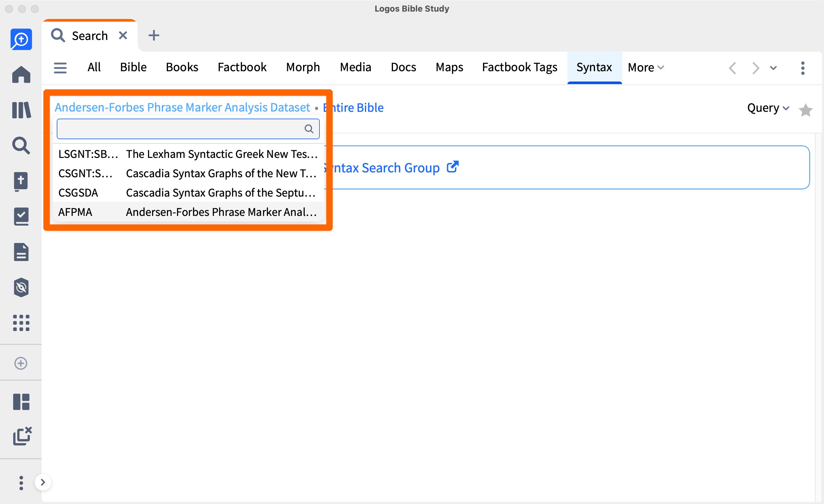Open the reading plan checklist icon
824x504 pixels.
click(x=21, y=217)
